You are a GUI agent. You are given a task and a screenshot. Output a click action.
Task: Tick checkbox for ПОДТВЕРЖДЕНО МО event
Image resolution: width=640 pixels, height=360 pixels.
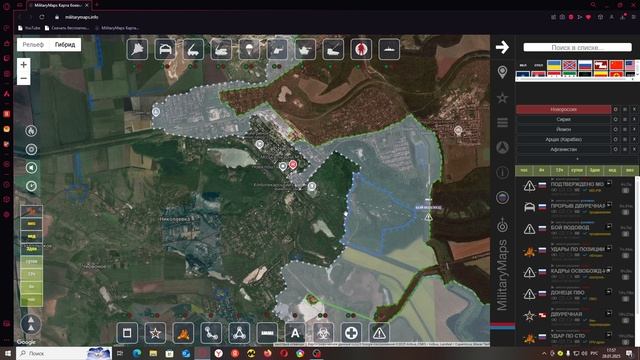pyautogui.click(x=626, y=191)
